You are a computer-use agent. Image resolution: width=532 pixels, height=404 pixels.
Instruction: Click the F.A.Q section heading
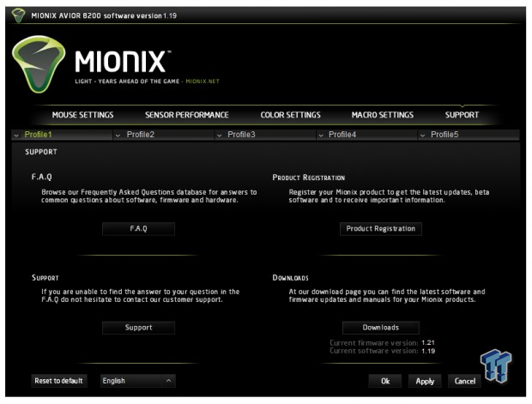[42, 177]
